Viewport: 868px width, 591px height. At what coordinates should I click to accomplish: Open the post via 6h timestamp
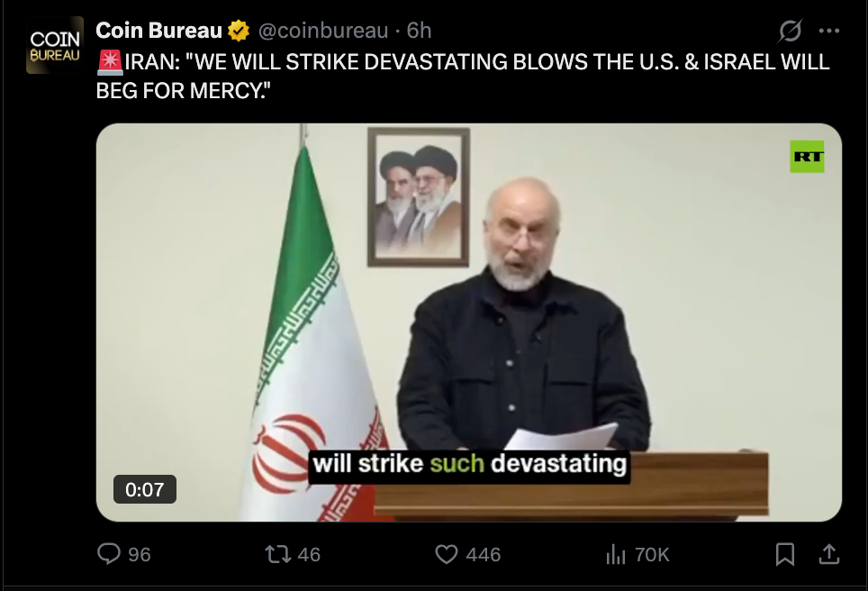(419, 31)
